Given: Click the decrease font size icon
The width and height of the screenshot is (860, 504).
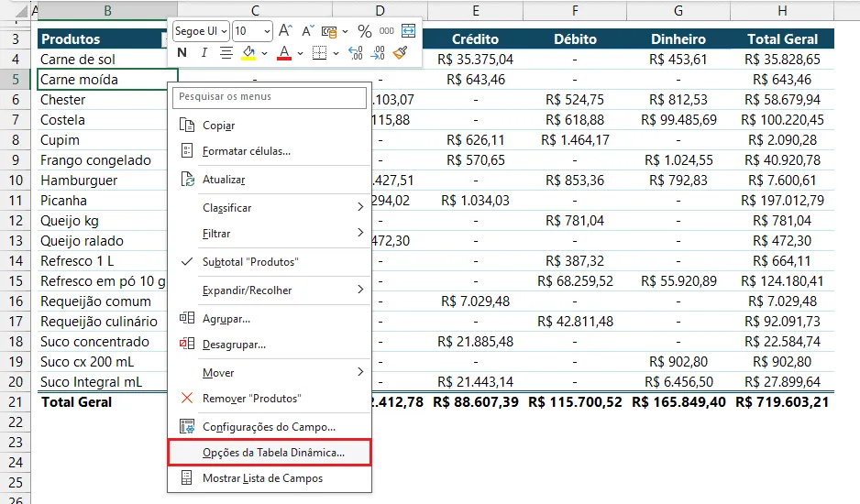Looking at the screenshot, I should tap(308, 31).
